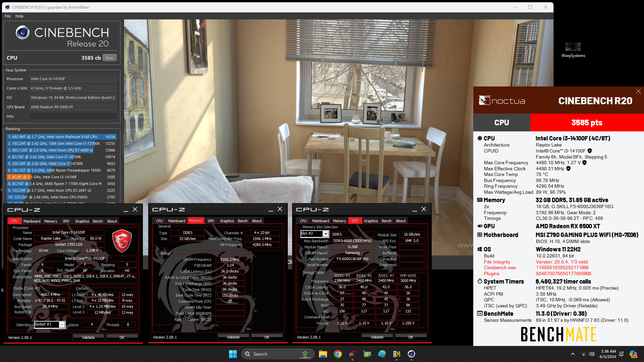Image resolution: width=644 pixels, height=362 pixels.
Task: Click the XMP-6000 column header in the Timings Table
Action: coord(408,276)
